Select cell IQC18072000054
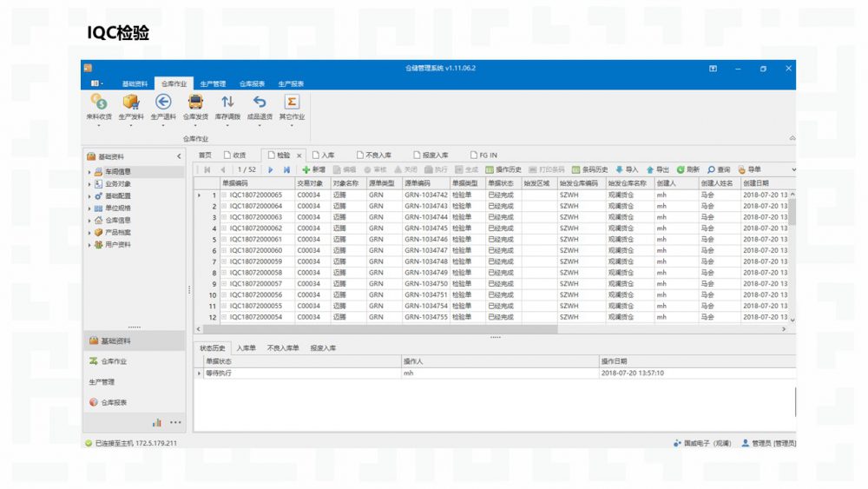 [256, 317]
